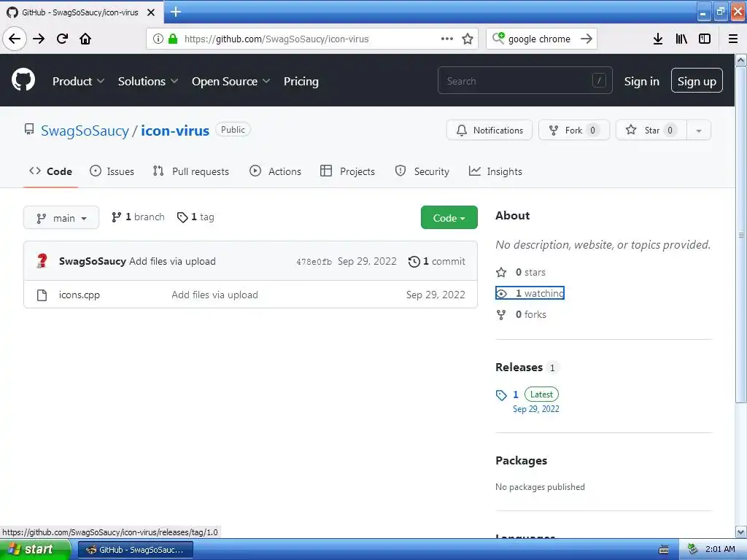Open the Projects tab
The image size is (747, 560).
pos(348,171)
